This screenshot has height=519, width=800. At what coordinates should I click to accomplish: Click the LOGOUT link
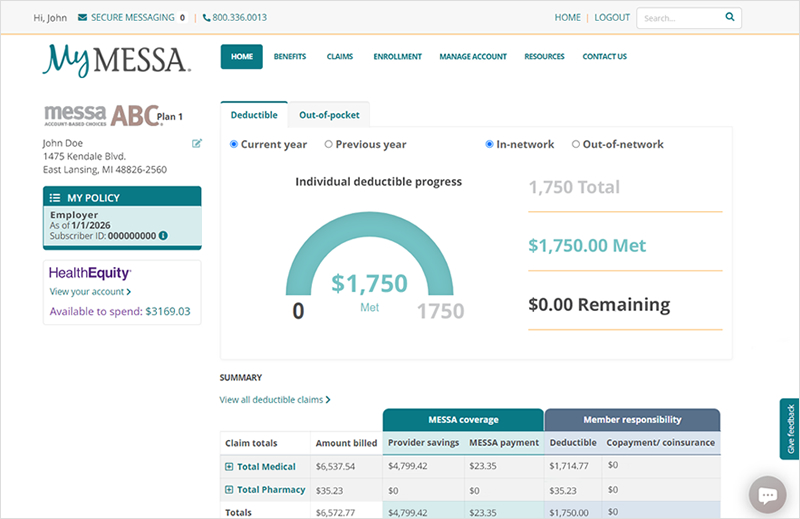click(x=612, y=17)
